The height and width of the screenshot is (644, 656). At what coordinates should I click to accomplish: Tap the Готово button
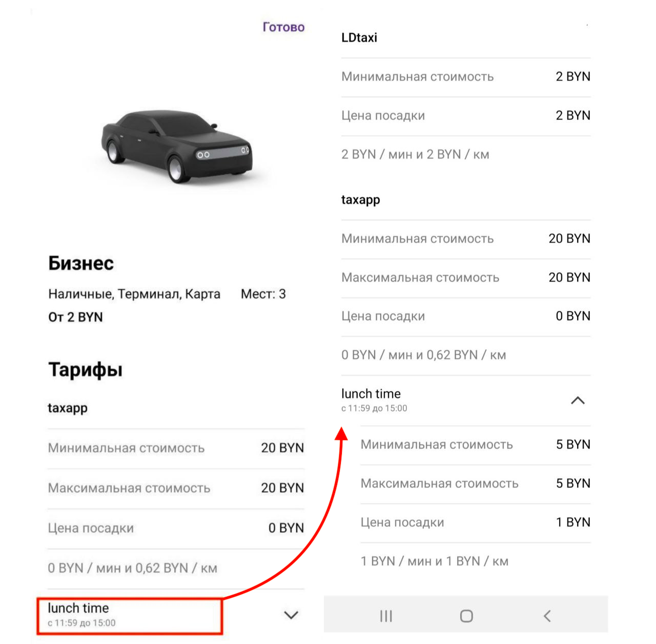[x=283, y=27]
